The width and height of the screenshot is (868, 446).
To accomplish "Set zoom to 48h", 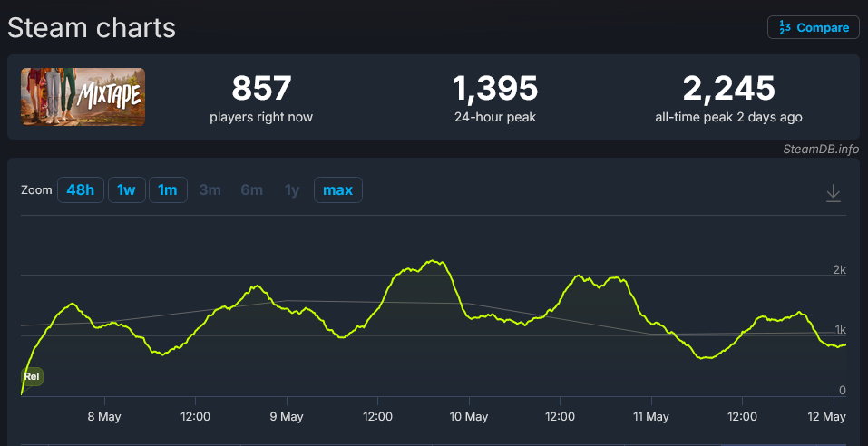I will tap(80, 189).
